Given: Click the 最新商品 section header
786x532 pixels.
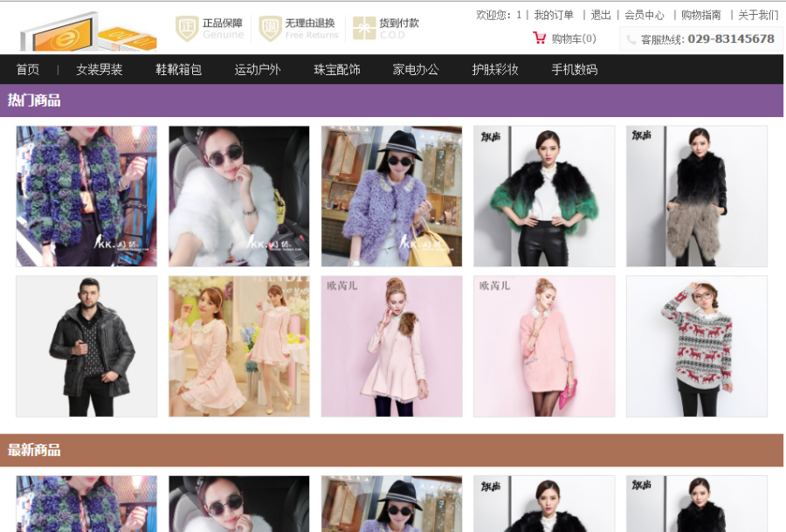Looking at the screenshot, I should coord(391,450).
